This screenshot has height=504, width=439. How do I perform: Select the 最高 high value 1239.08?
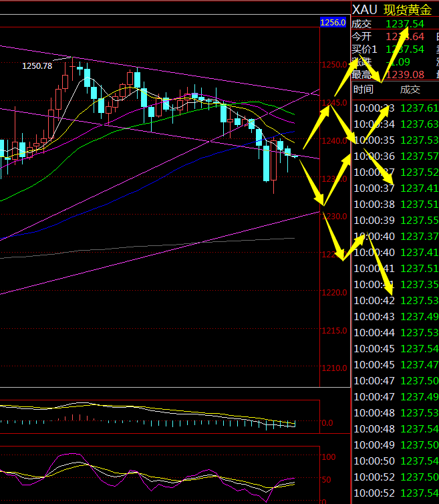click(x=405, y=75)
